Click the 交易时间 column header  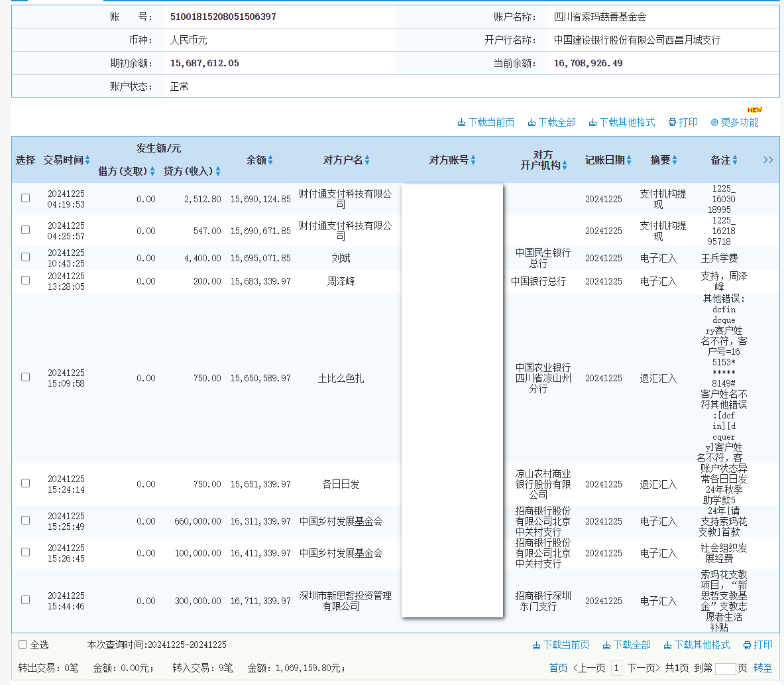coord(64,160)
